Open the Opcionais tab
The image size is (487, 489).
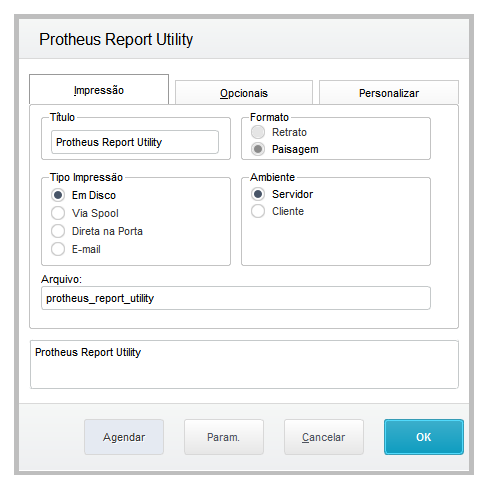(244, 93)
